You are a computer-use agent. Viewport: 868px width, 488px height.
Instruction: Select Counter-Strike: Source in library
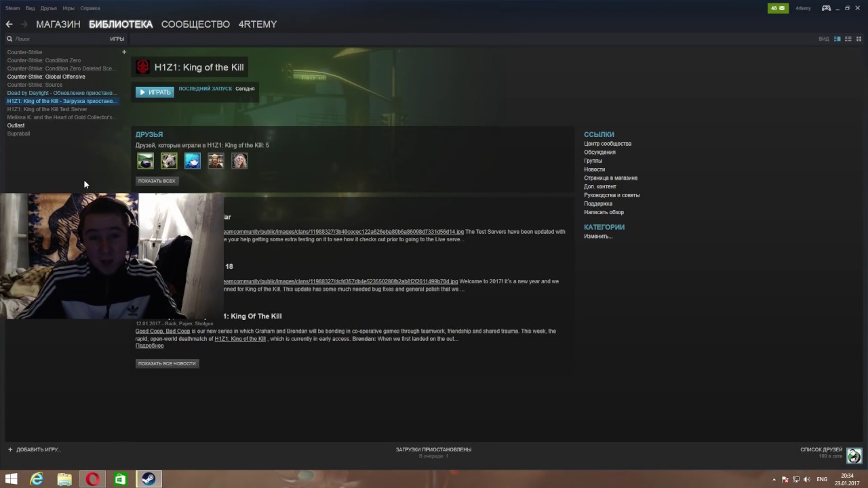(x=35, y=85)
